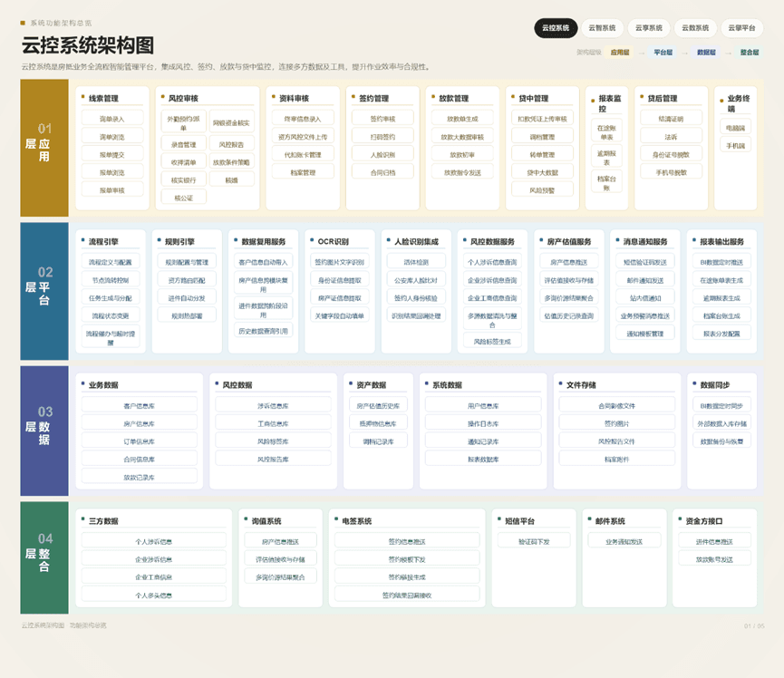Open the 云擎平台 tab

741,28
